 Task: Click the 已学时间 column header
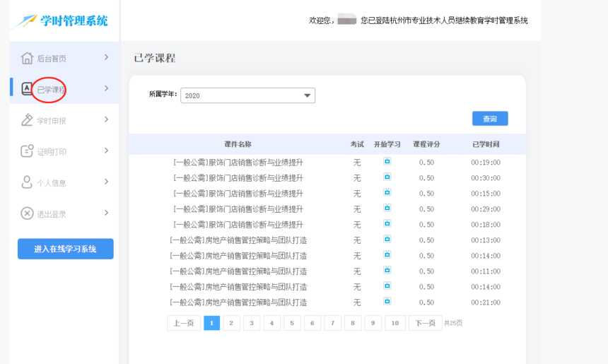coord(486,144)
